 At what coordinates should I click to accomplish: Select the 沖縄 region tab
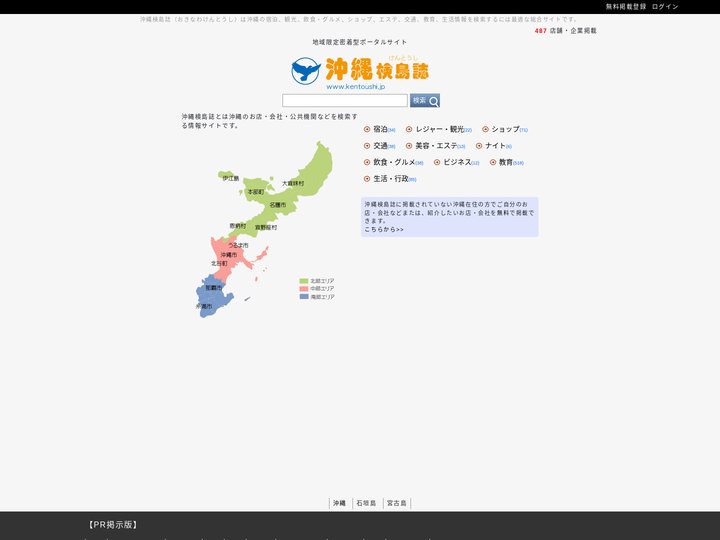[x=339, y=503]
